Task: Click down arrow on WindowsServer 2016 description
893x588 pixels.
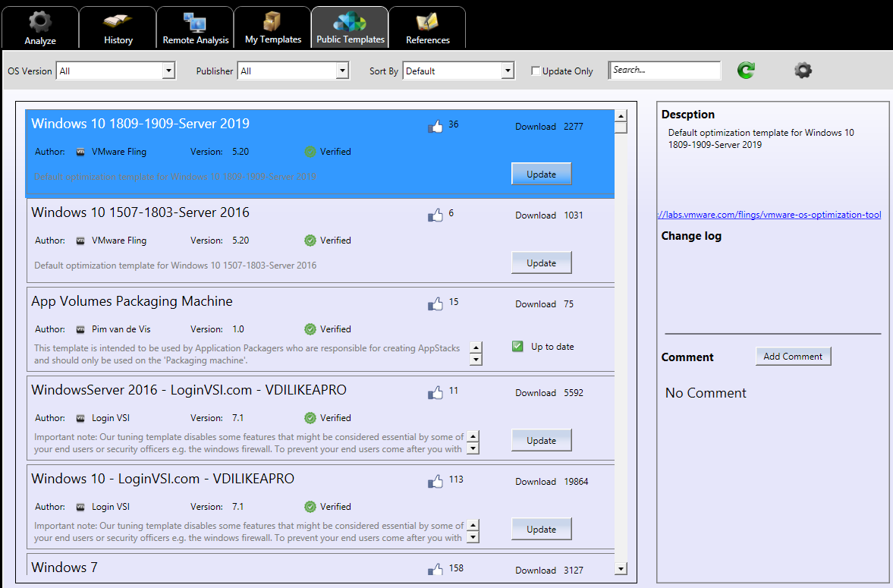Action: [472, 448]
